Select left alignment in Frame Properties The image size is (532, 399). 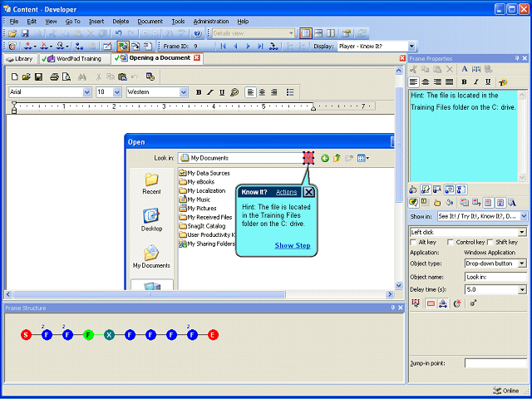point(413,82)
